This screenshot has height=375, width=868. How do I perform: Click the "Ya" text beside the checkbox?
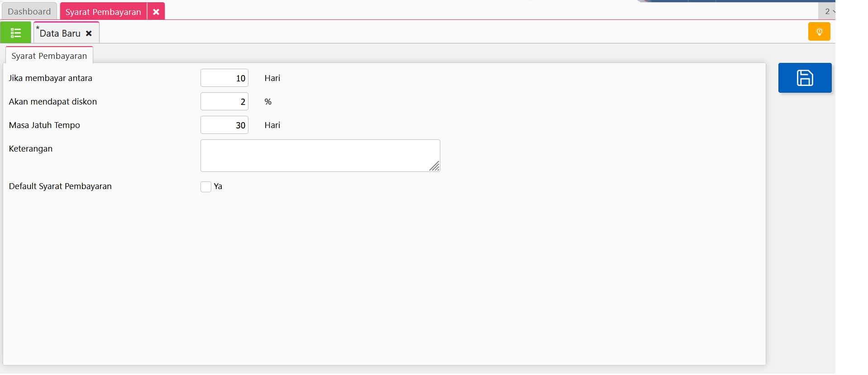218,186
